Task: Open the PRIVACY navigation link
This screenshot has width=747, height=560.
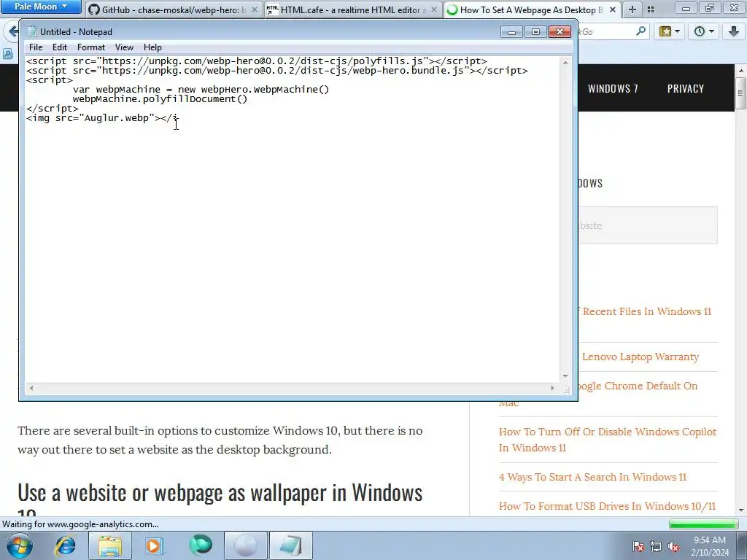Action: (x=686, y=88)
